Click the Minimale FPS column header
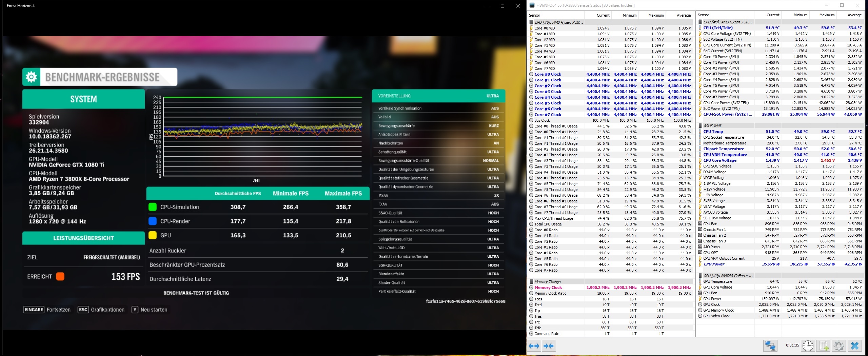Viewport: 868px width, 356px height. (291, 193)
